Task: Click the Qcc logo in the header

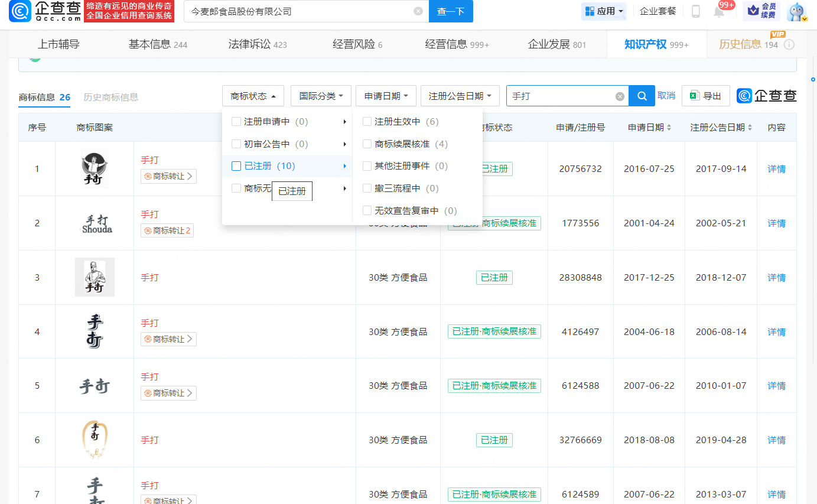Action: 45,11
